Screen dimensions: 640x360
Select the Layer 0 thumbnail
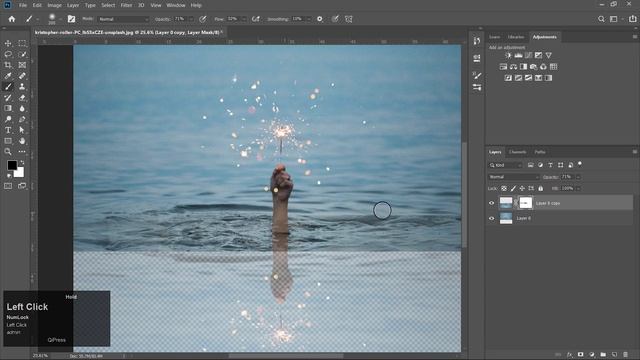[506, 218]
